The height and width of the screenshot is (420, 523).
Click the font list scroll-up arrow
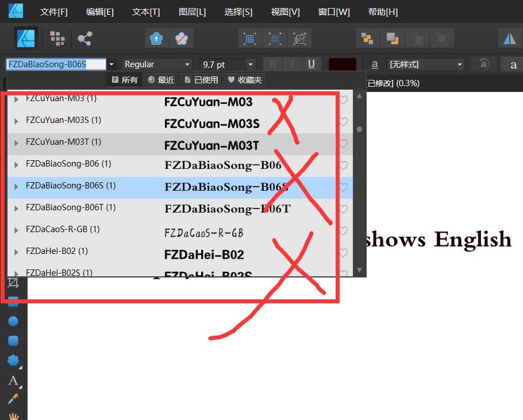(x=359, y=96)
